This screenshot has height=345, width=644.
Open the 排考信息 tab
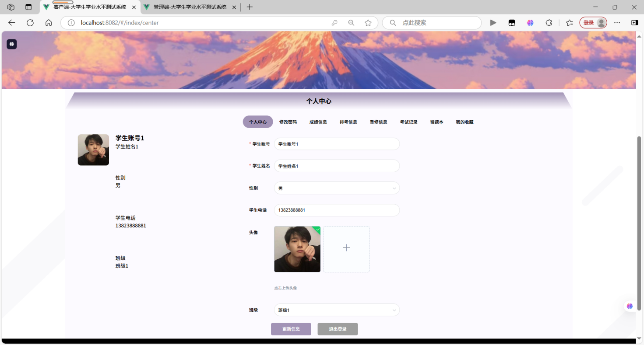pyautogui.click(x=348, y=122)
